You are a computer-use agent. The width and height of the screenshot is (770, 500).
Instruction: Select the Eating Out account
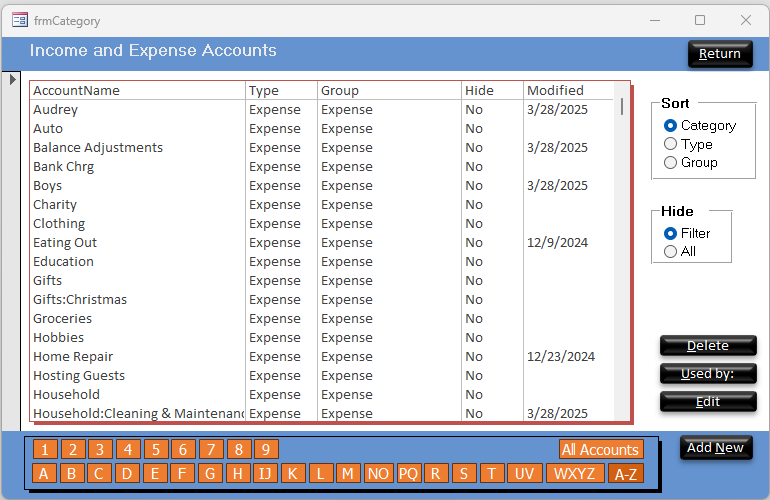pyautogui.click(x=322, y=243)
